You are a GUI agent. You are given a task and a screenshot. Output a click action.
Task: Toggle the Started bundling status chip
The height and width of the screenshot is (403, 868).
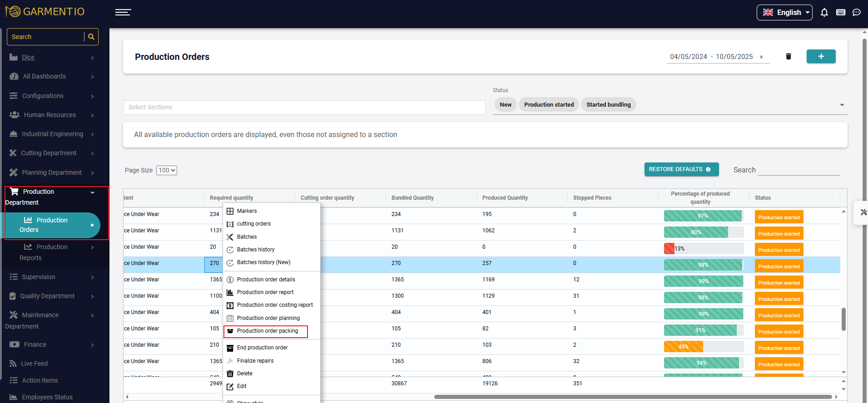pos(608,105)
